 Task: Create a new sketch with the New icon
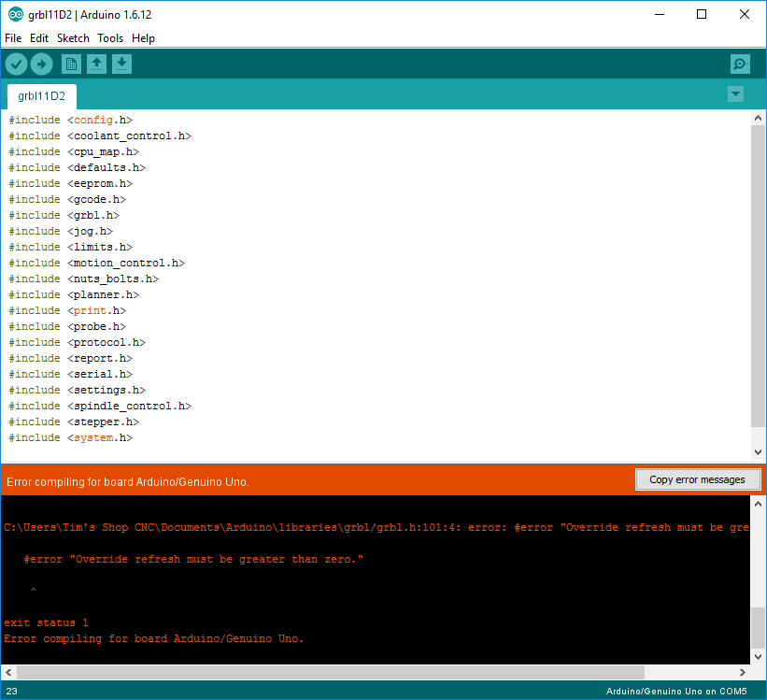pyautogui.click(x=71, y=64)
